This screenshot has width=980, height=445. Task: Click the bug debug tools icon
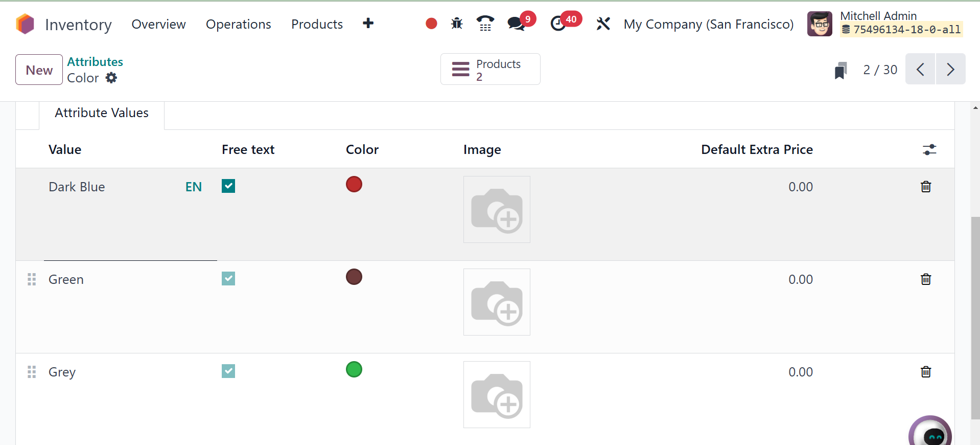(457, 24)
